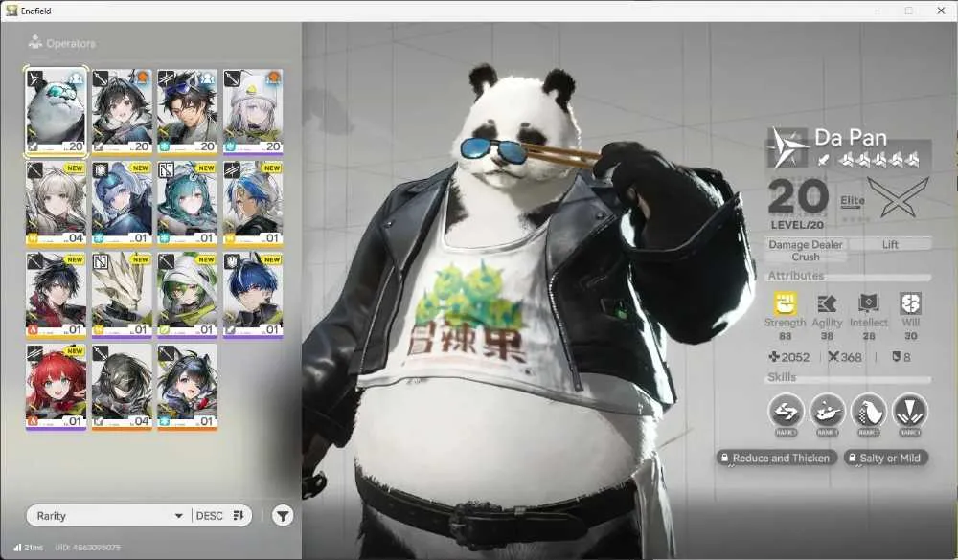Open the locked Reduce and Thicken talent
Screen dimensions: 958x560
tap(777, 458)
